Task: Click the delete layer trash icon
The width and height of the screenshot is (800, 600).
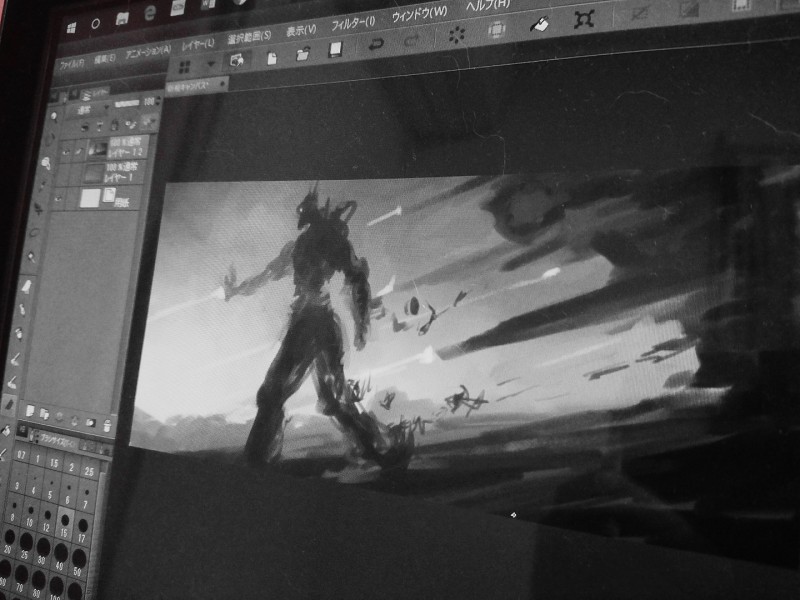Action: tap(107, 425)
